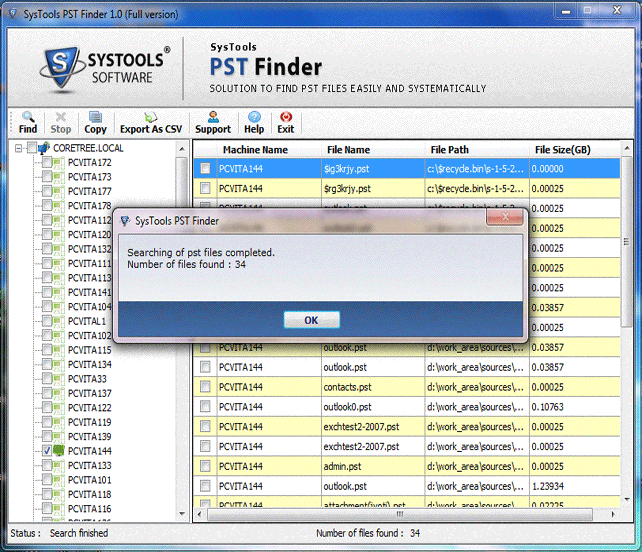The image size is (642, 552).
Task: Minimize the PST Finder window
Action: point(566,11)
